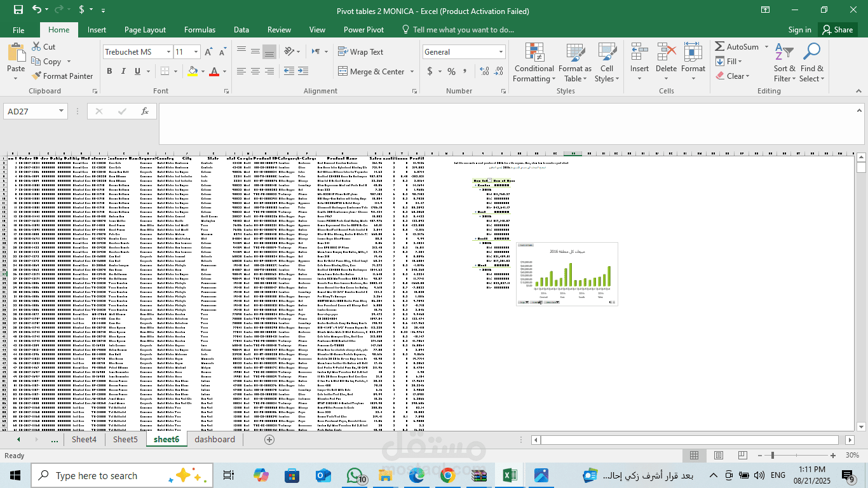
Task: Toggle bold formatting
Action: point(109,71)
